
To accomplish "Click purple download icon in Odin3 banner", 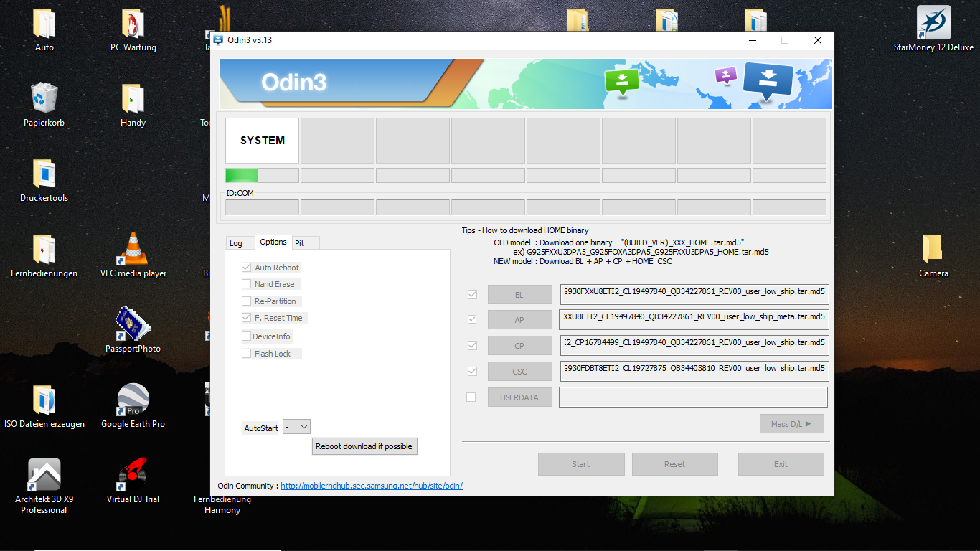I will 726,75.
